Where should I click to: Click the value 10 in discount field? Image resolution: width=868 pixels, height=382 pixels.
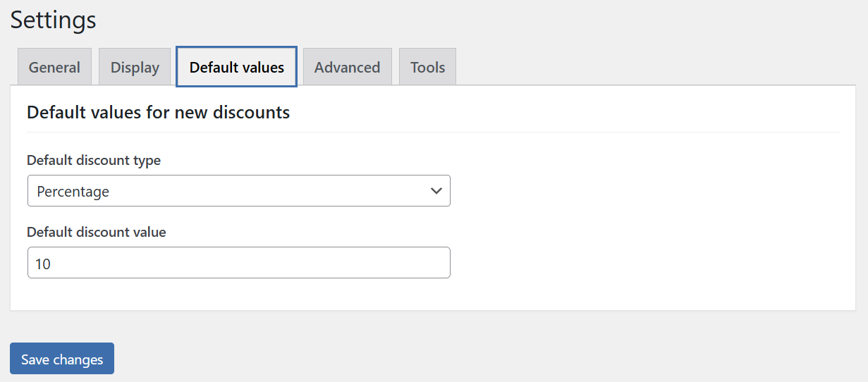coord(43,264)
